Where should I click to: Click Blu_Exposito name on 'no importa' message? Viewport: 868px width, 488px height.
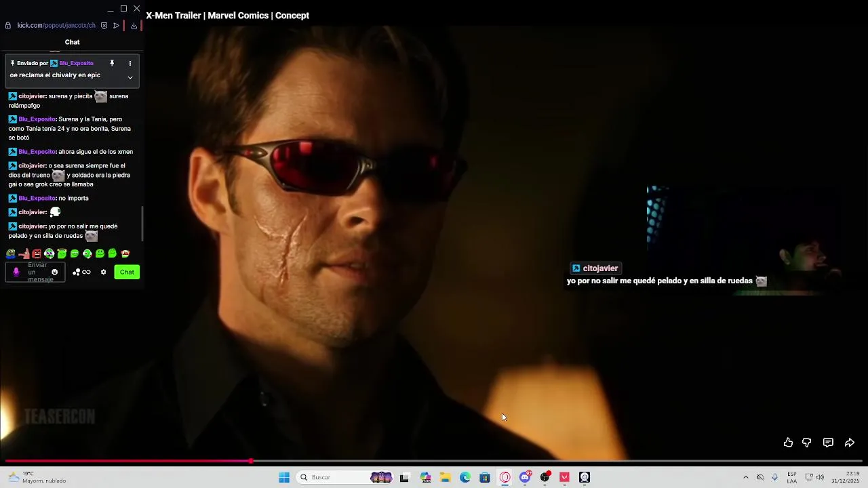(x=37, y=198)
